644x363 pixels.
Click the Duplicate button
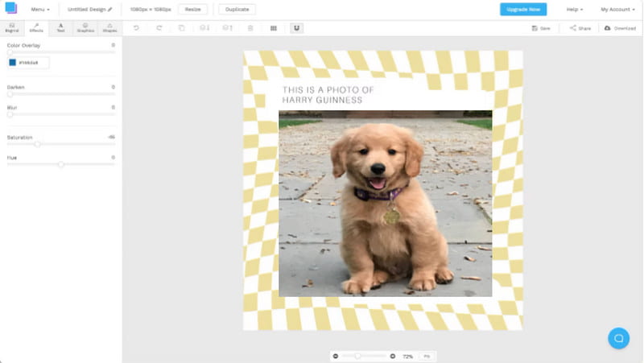coord(237,9)
